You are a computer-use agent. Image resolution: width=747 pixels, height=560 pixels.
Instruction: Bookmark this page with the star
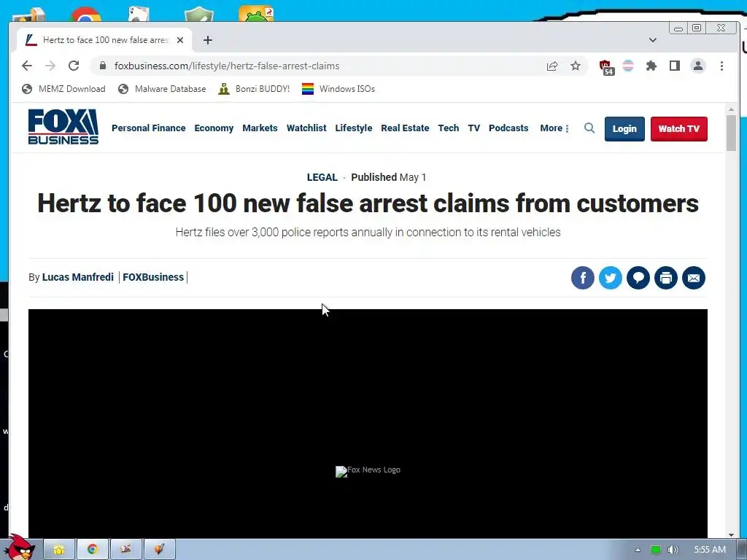click(x=576, y=66)
